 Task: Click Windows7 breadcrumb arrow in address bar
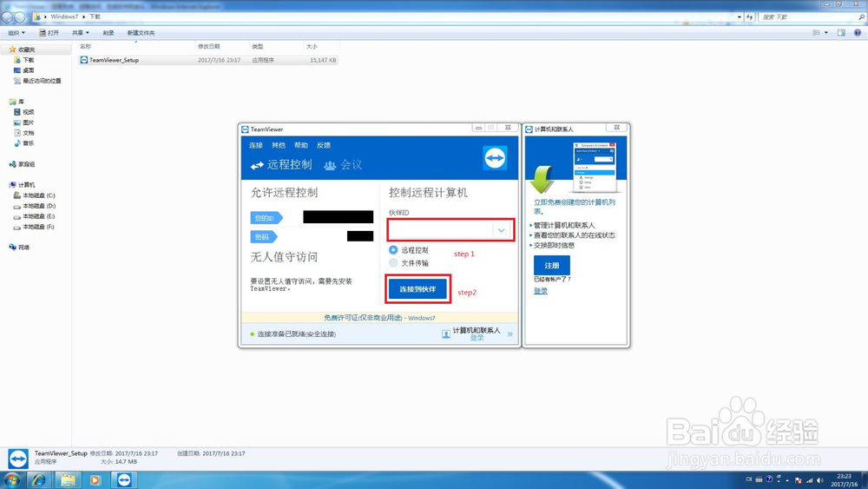[84, 17]
